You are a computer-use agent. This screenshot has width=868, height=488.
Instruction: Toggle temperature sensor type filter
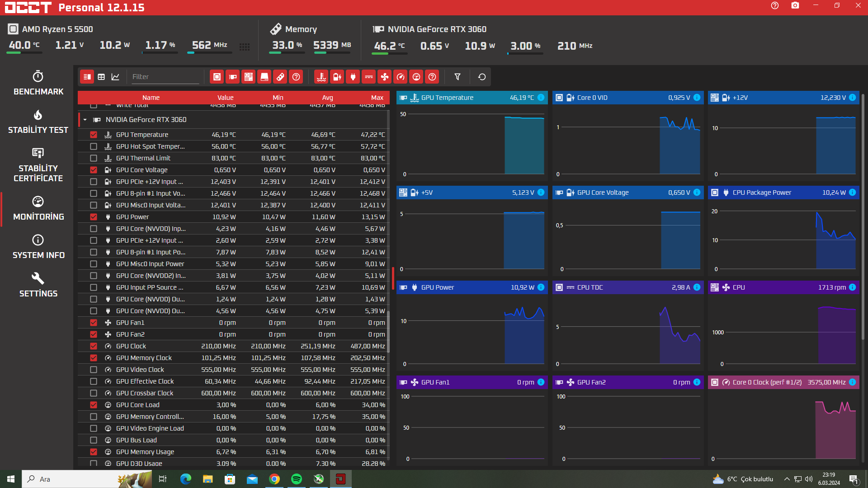(x=321, y=77)
